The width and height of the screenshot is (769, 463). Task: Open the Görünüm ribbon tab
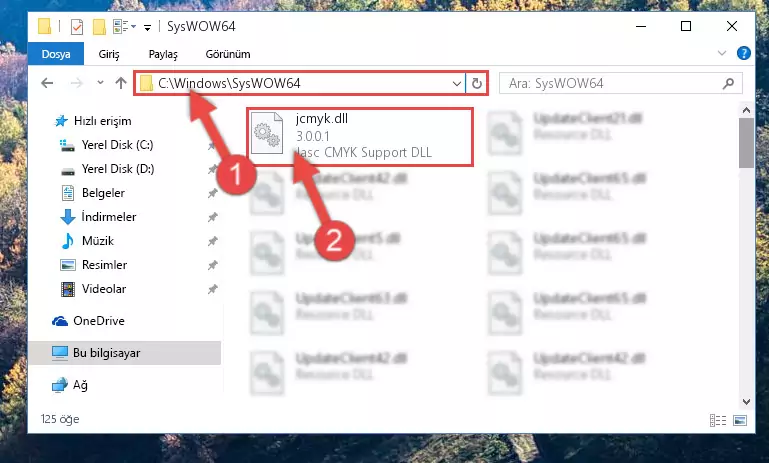(x=228, y=54)
